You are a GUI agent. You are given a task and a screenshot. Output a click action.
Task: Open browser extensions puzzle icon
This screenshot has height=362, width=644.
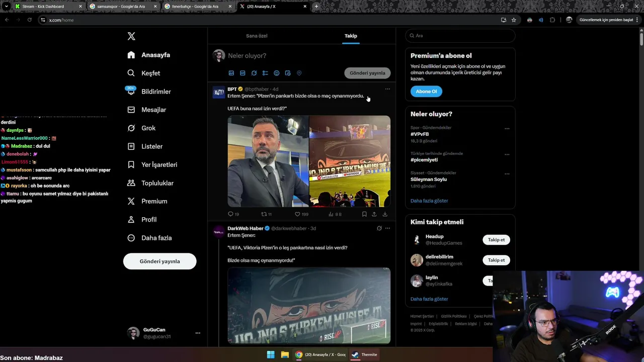point(552,20)
